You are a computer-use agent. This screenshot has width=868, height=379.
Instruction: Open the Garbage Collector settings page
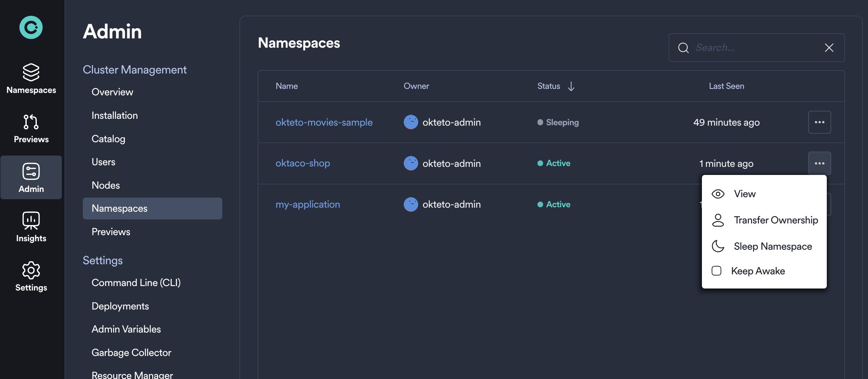pyautogui.click(x=131, y=352)
